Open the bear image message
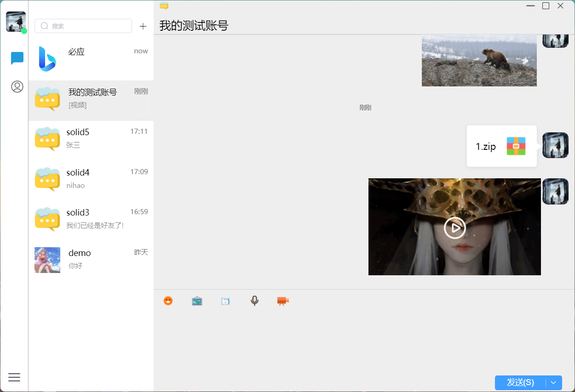The height and width of the screenshot is (392, 575). (479, 60)
